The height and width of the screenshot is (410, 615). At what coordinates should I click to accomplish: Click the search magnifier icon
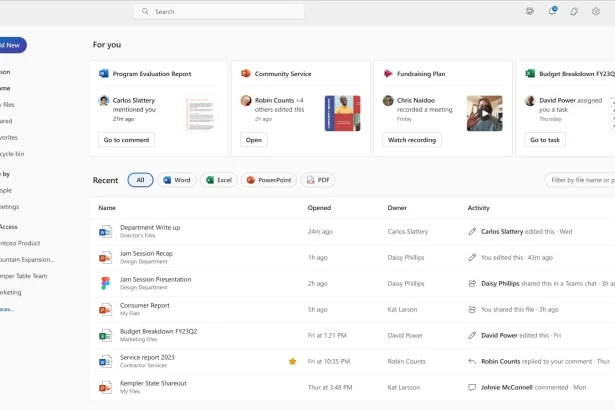[x=145, y=11]
